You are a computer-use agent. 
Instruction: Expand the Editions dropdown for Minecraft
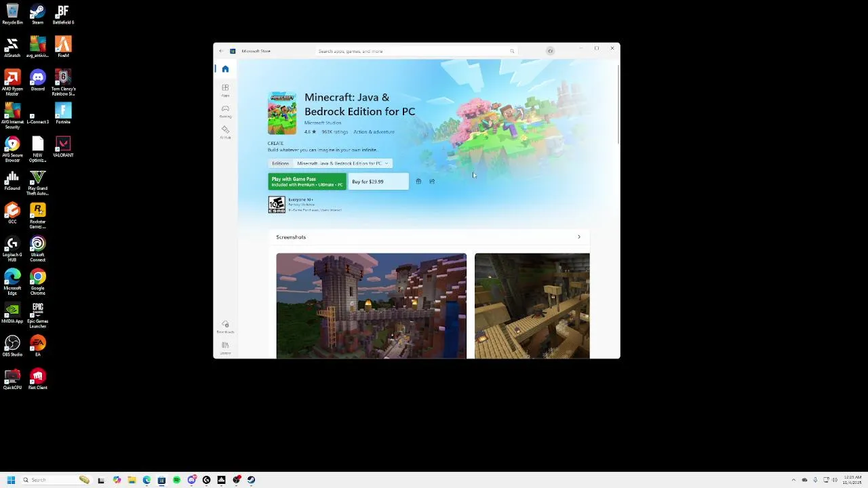pyautogui.click(x=342, y=163)
